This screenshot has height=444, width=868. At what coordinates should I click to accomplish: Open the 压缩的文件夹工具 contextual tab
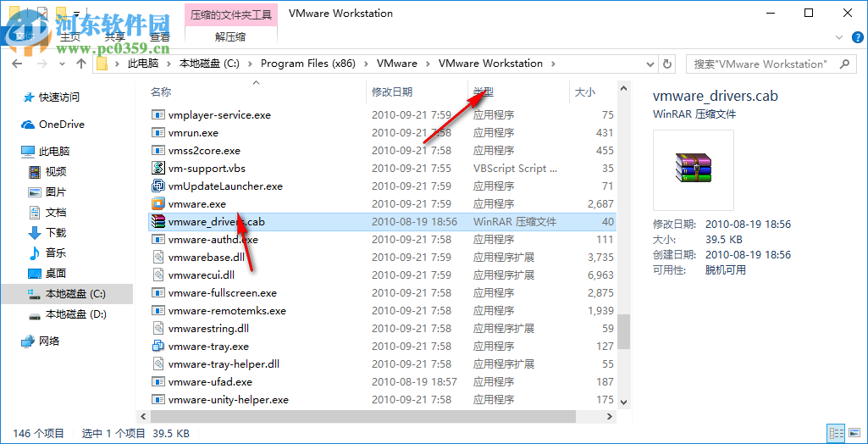pos(231,15)
